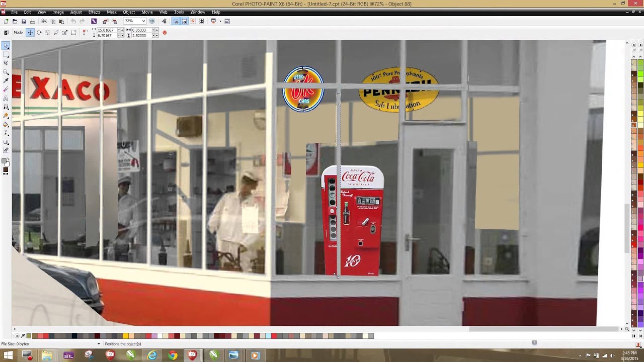The height and width of the screenshot is (362, 644).
Task: Select the Object Pick tool in toolbox
Action: pos(6,46)
